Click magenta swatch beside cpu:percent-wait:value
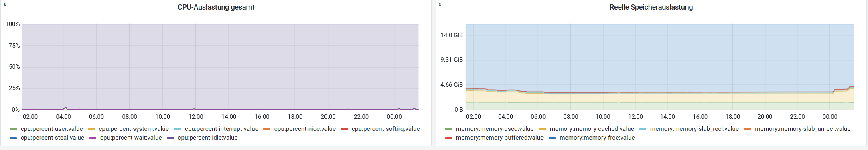Viewport: 868px width, 150px height. coord(93,138)
